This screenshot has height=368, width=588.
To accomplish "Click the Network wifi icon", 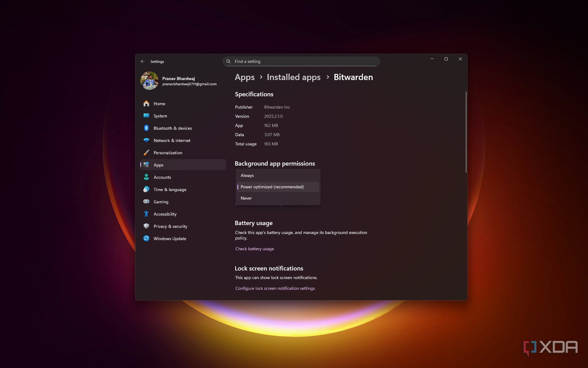I will pyautogui.click(x=146, y=140).
